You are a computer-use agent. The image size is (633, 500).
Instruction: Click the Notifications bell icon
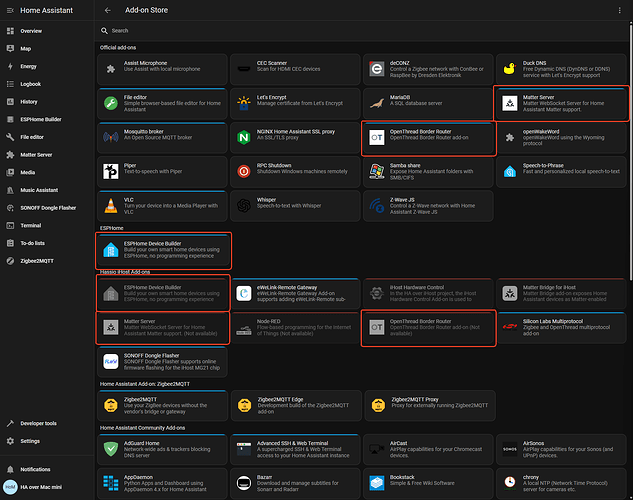pyautogui.click(x=10, y=469)
